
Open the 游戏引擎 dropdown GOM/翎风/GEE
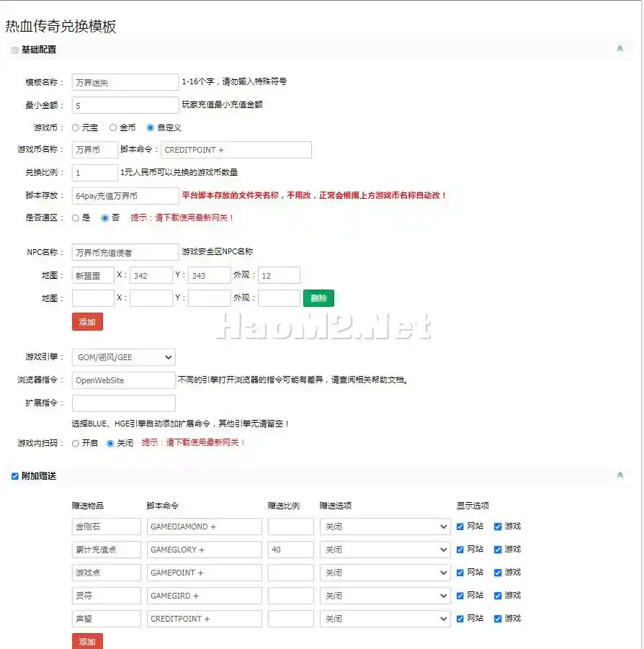[x=124, y=357]
